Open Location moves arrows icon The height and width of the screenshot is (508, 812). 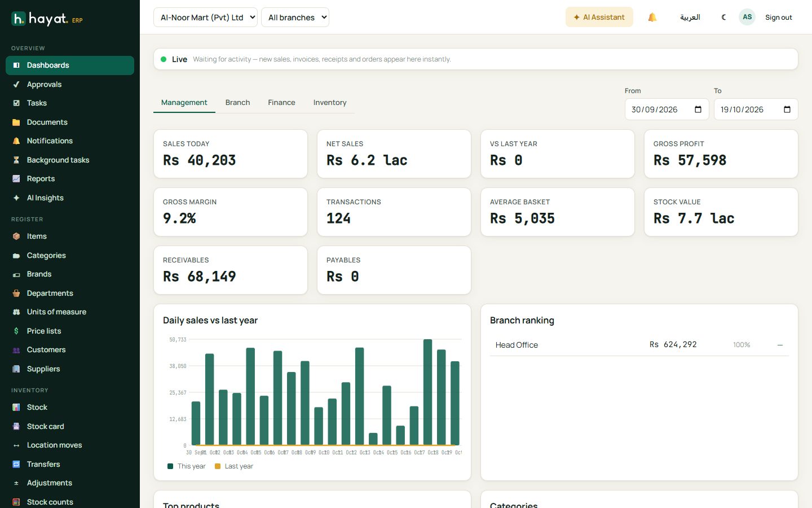(16, 445)
